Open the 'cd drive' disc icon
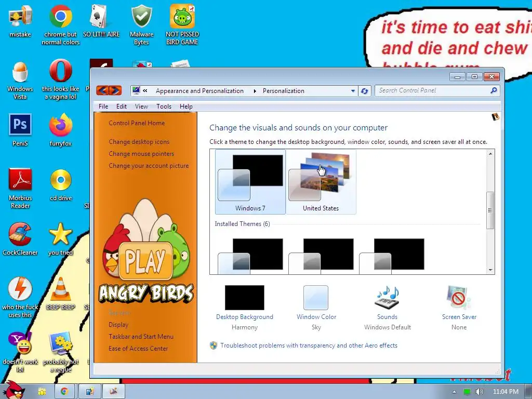The image size is (532, 399). [60, 184]
